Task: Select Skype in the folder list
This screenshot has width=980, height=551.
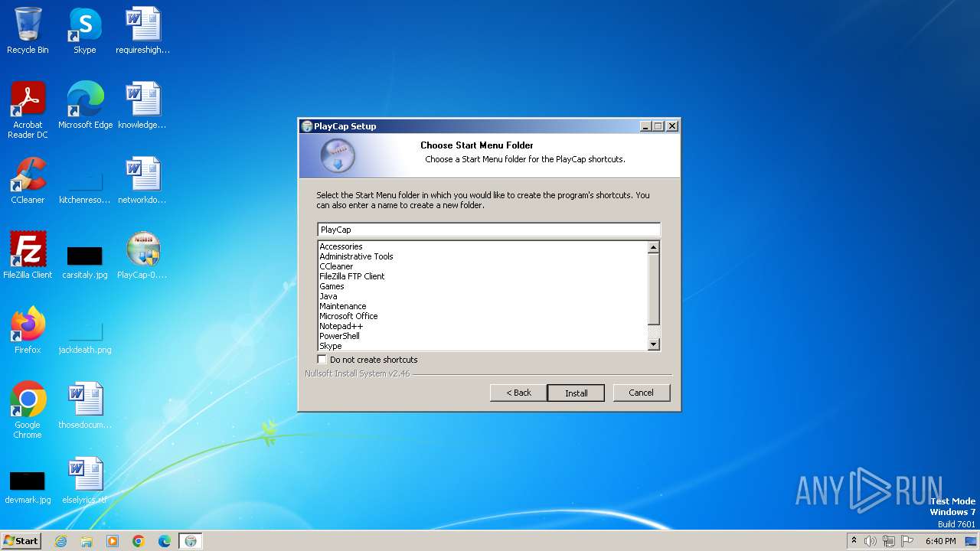Action: click(x=331, y=346)
